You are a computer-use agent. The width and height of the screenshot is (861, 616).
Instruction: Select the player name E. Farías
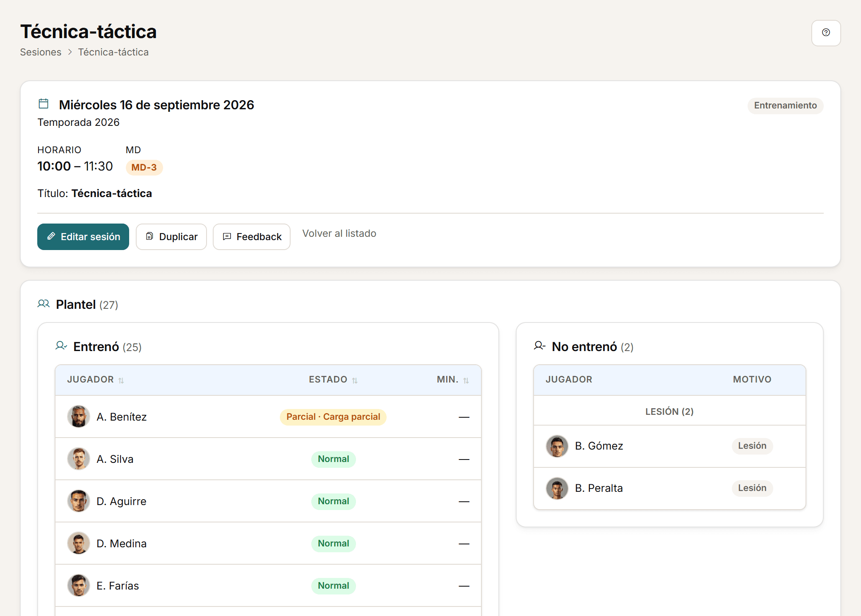click(x=118, y=586)
